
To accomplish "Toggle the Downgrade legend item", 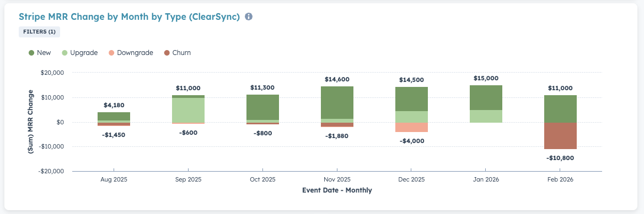I will coord(131,53).
